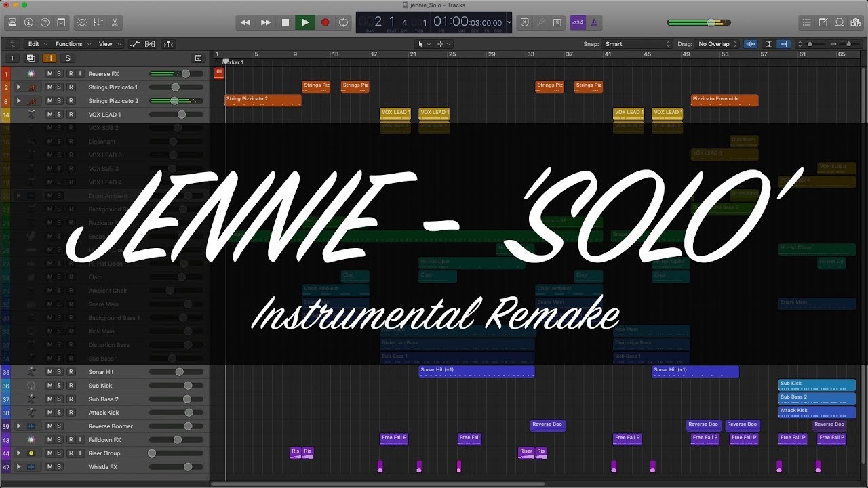The image size is (868, 488).
Task: Click the Sub Kick track instrument icon
Action: (x=31, y=386)
